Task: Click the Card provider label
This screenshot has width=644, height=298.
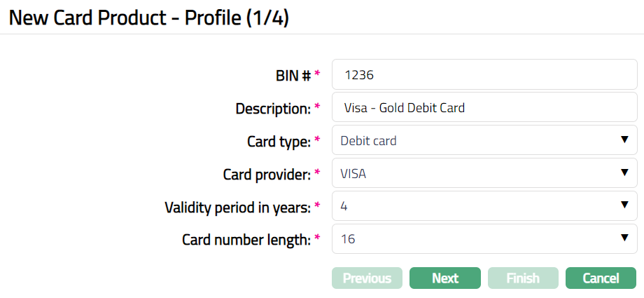Action: pos(266,175)
